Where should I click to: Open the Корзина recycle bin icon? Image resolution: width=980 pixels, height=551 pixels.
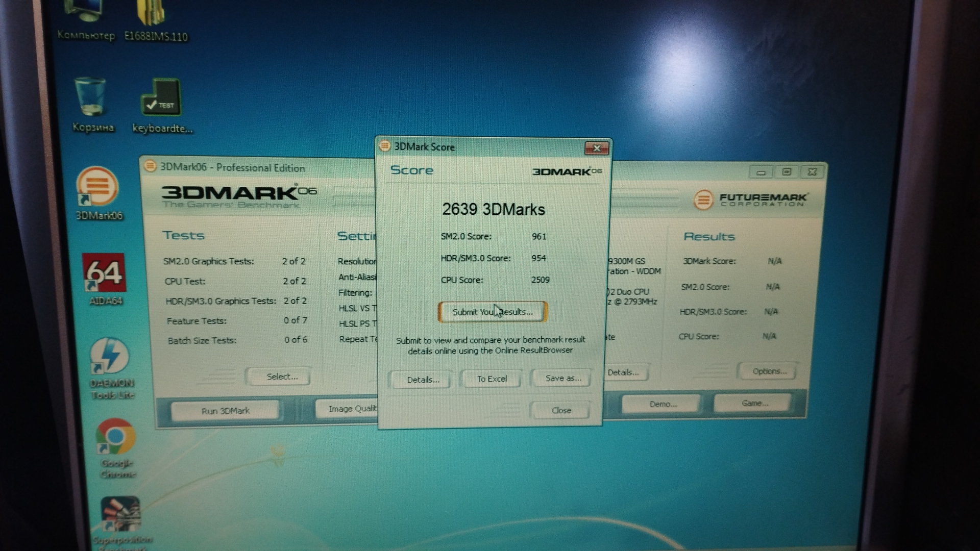[92, 105]
